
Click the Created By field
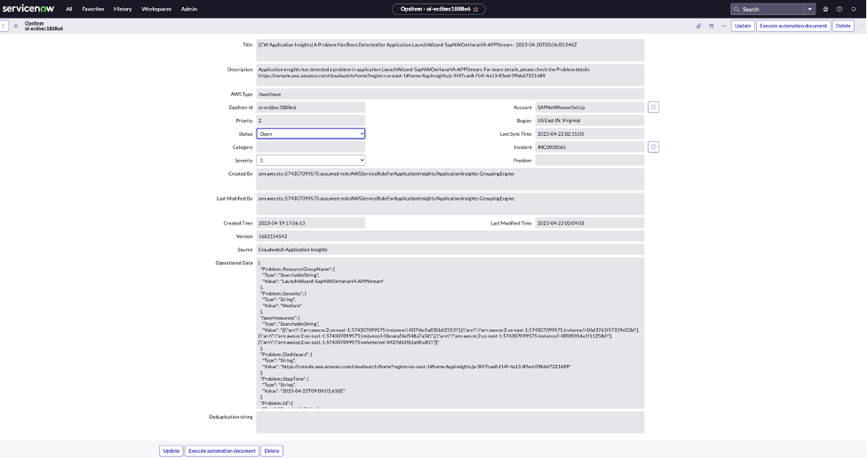[450, 179]
